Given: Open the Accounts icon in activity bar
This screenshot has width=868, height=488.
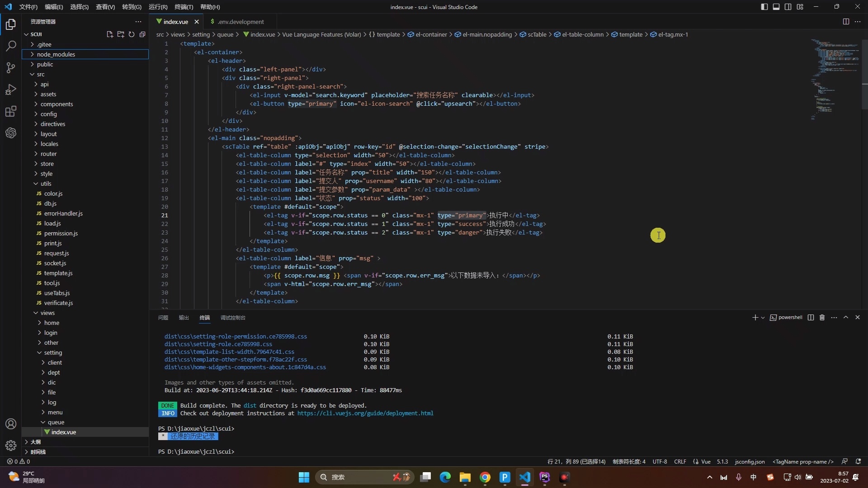Looking at the screenshot, I should pos(10,424).
